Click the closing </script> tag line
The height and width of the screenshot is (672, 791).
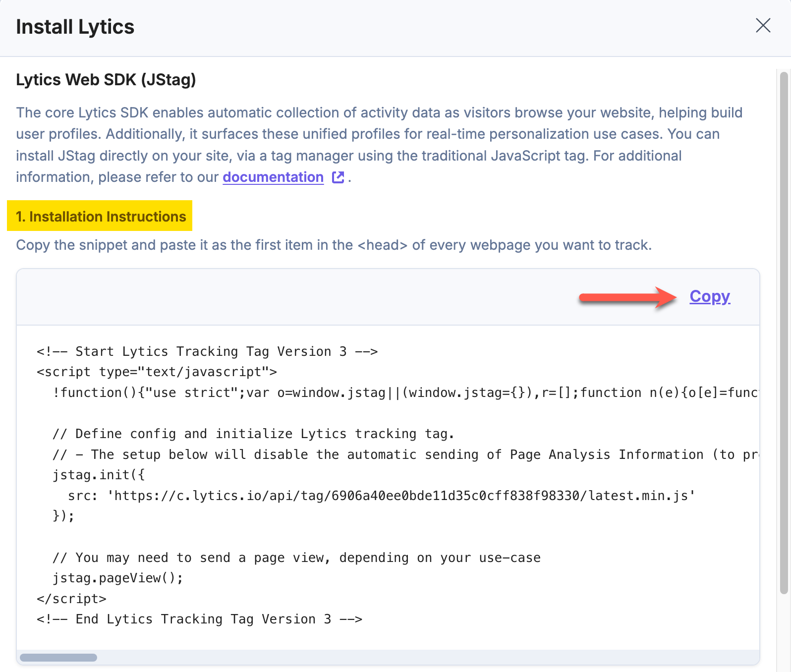[71, 599]
